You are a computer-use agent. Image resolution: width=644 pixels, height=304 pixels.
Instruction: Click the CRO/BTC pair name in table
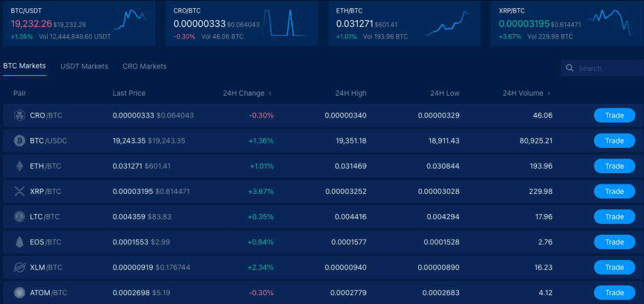[46, 115]
